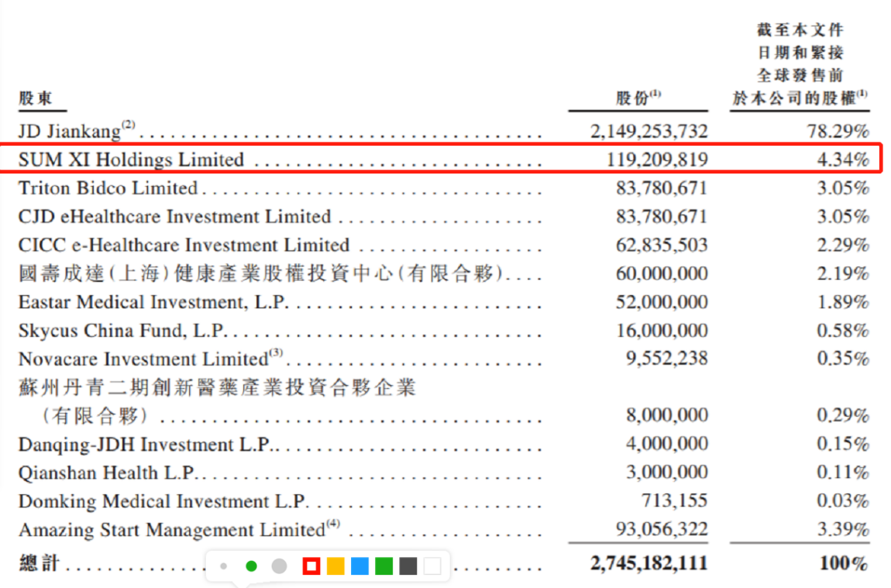Pick the red outlined color swatch
Image resolution: width=891 pixels, height=588 pixels.
click(x=311, y=566)
